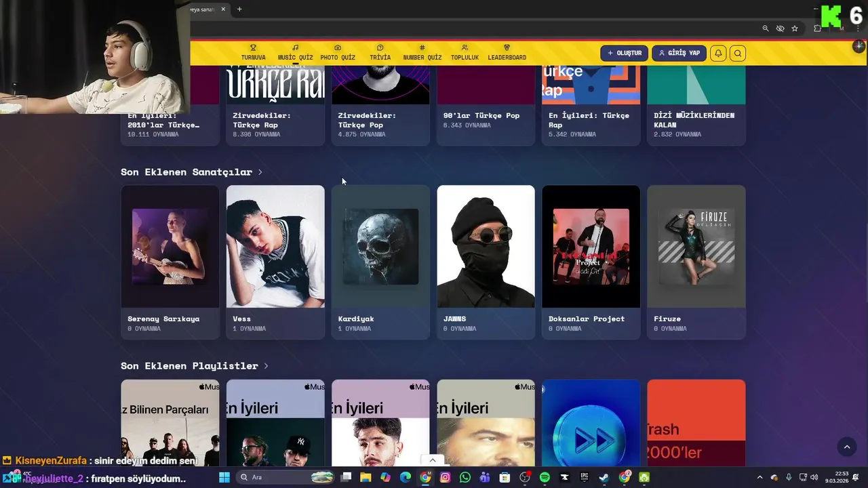
Task: Open Zirvedekiler: Türkçe Pop playlist title
Action: point(367,120)
